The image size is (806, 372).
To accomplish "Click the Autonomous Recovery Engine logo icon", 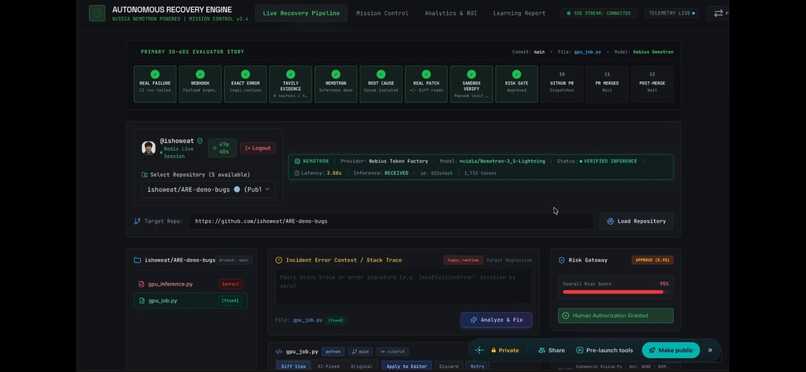I will [97, 13].
